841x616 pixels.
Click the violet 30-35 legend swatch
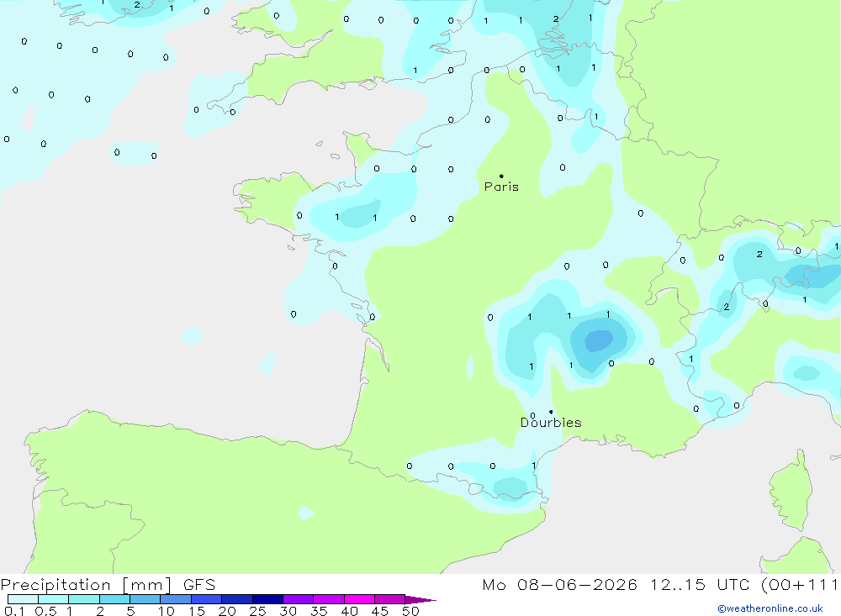click(x=299, y=599)
